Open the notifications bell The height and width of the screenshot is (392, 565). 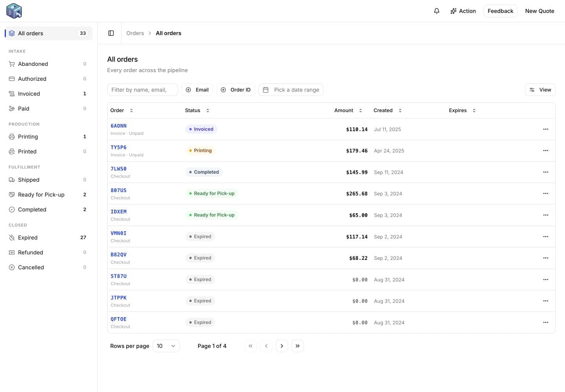[x=437, y=11]
